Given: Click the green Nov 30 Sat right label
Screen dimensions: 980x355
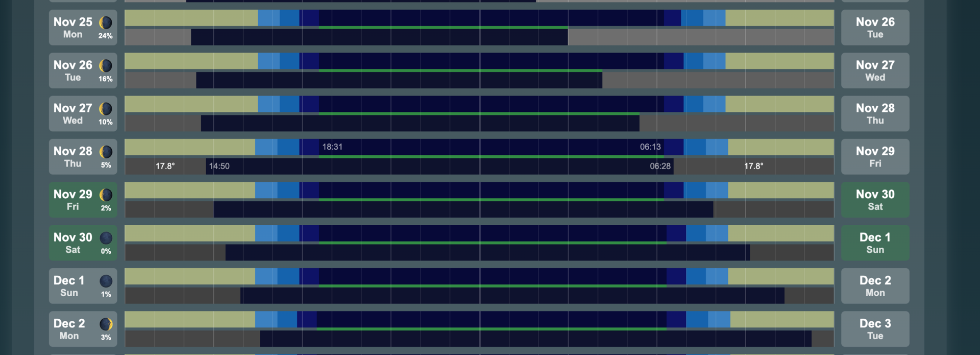Looking at the screenshot, I should 875,200.
